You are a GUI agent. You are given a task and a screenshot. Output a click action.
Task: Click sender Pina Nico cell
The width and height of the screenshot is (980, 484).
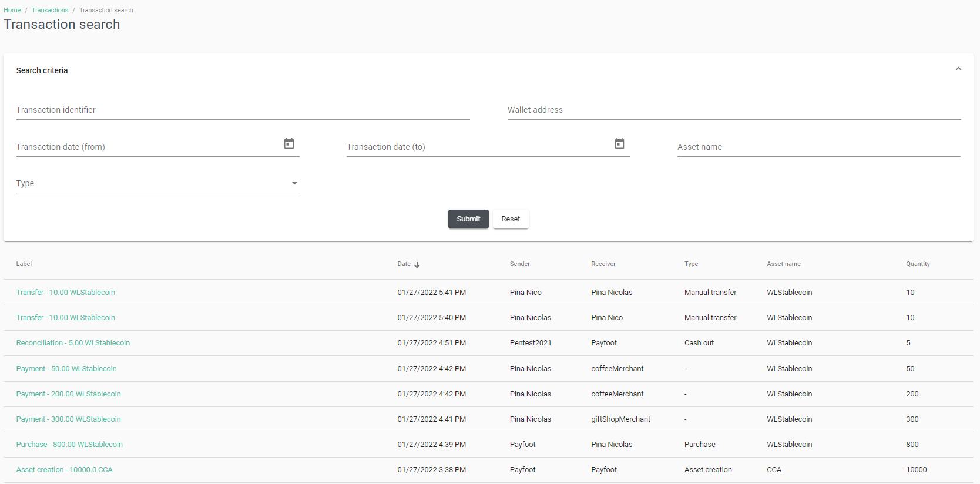pyautogui.click(x=526, y=293)
